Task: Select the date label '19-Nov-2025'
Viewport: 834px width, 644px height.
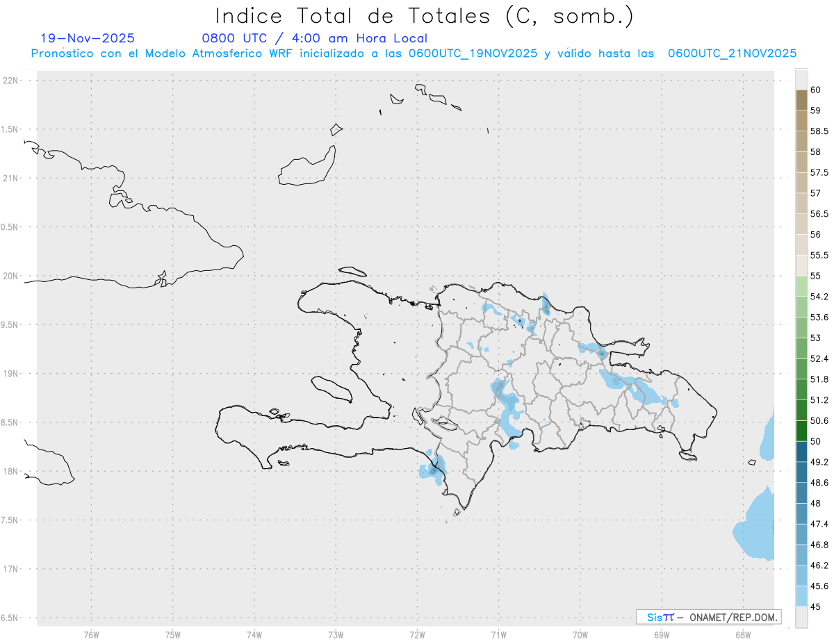Action: 88,38
